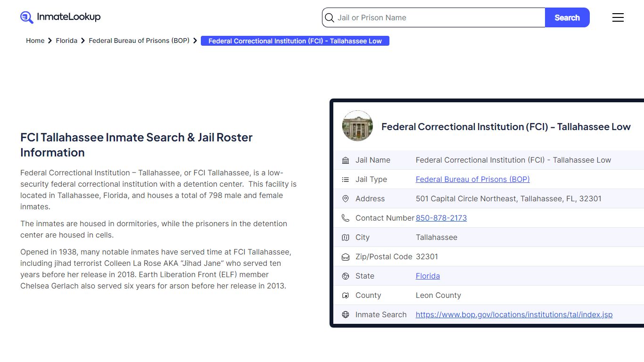The width and height of the screenshot is (644, 362).
Task: Click the address 501 Capital Circle Northeast
Action: tap(508, 198)
